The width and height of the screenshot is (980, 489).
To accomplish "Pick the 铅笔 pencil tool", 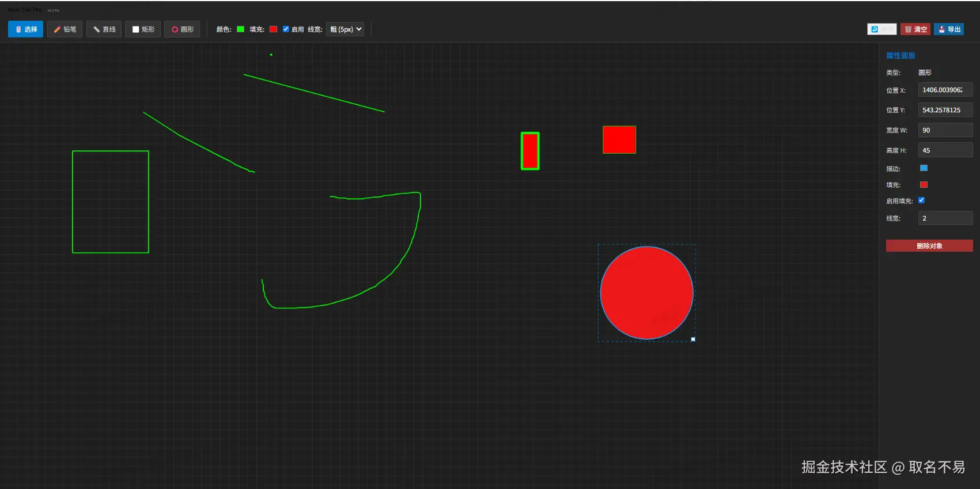I will coord(65,29).
